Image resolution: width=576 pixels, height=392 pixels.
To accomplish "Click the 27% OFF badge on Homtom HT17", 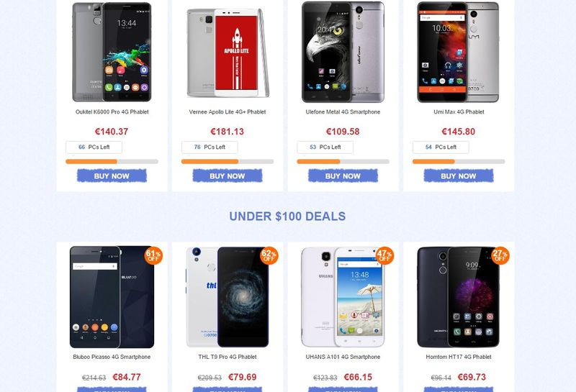I will pos(500,255).
